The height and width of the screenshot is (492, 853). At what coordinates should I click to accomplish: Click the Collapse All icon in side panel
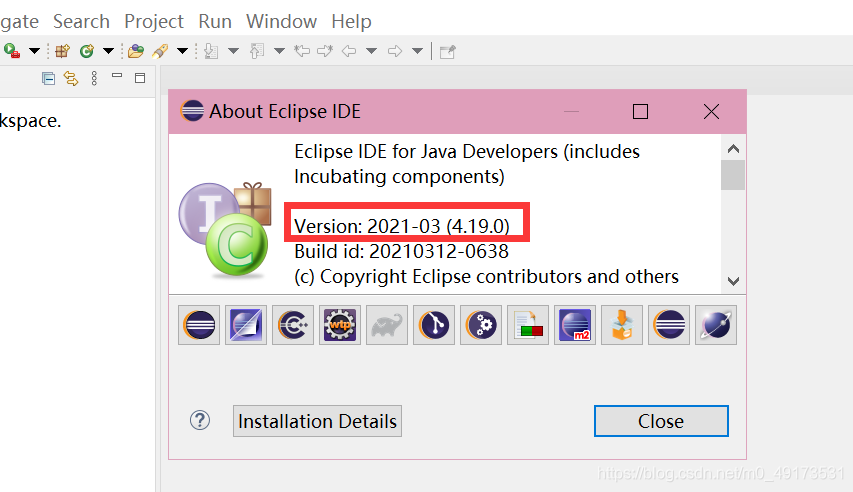48,79
